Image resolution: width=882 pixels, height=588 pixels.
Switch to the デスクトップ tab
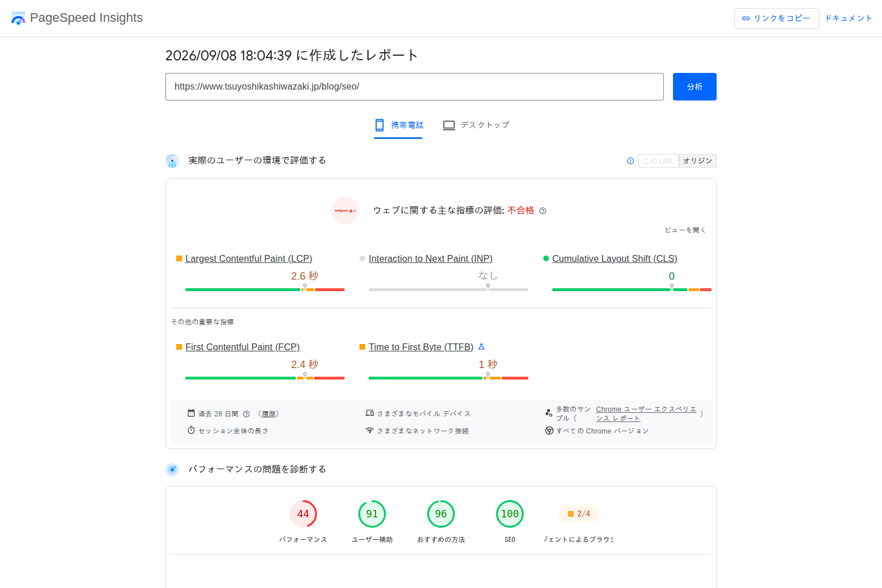pyautogui.click(x=476, y=125)
